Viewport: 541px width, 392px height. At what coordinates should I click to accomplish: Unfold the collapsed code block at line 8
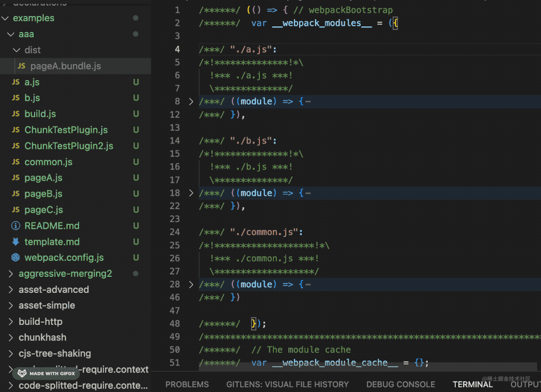[191, 101]
